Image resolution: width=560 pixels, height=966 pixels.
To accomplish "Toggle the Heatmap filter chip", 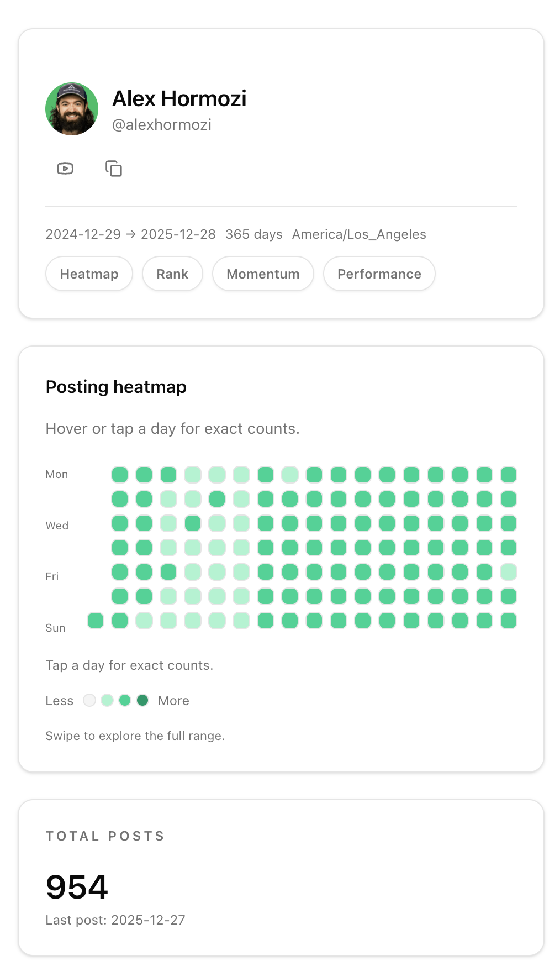I will pyautogui.click(x=89, y=274).
